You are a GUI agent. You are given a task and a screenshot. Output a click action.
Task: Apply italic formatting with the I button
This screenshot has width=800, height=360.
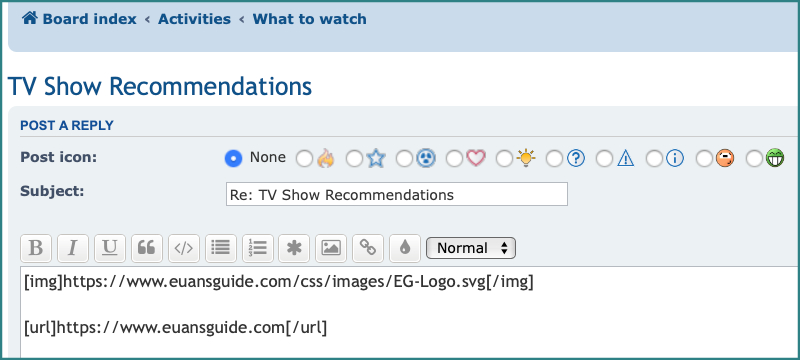[72, 248]
